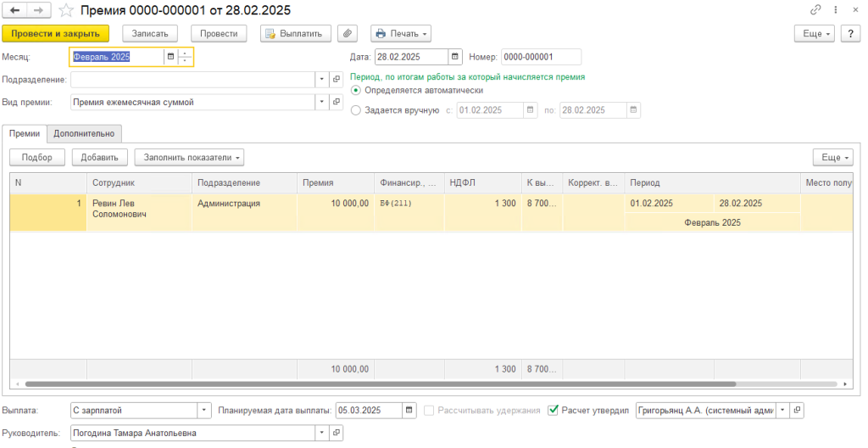Click the Подбор button
This screenshot has height=448, width=868.
[37, 158]
